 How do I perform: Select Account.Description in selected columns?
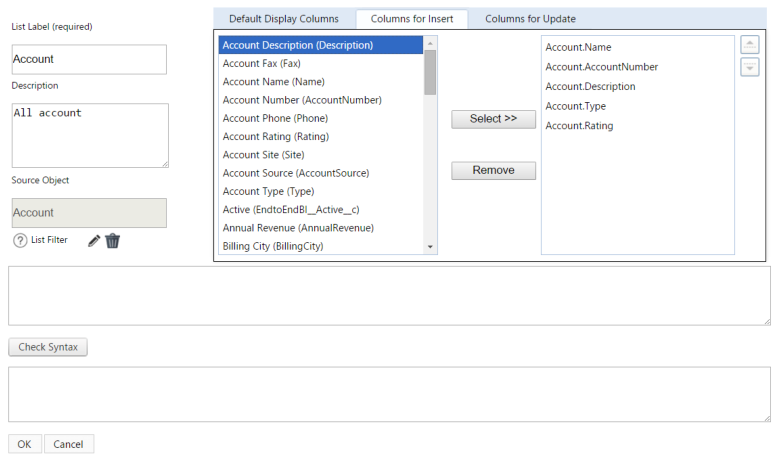638,86
